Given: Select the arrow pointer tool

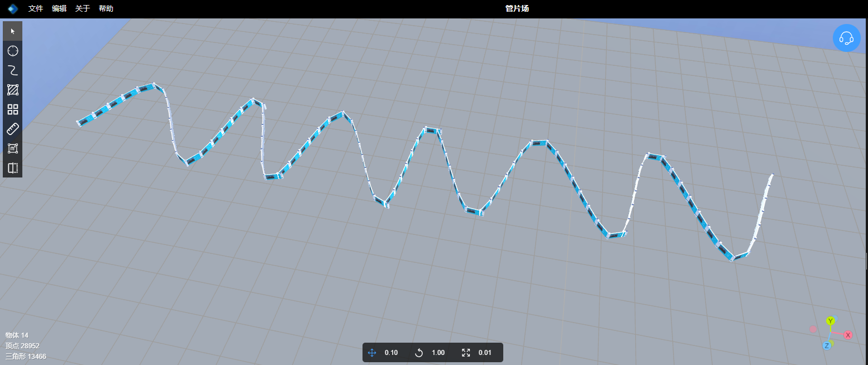Looking at the screenshot, I should click(x=12, y=31).
